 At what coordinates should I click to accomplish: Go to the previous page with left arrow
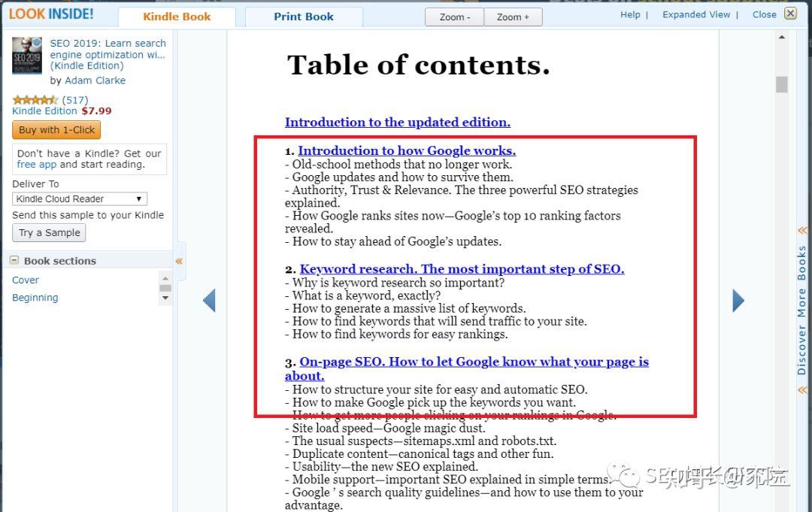point(209,300)
